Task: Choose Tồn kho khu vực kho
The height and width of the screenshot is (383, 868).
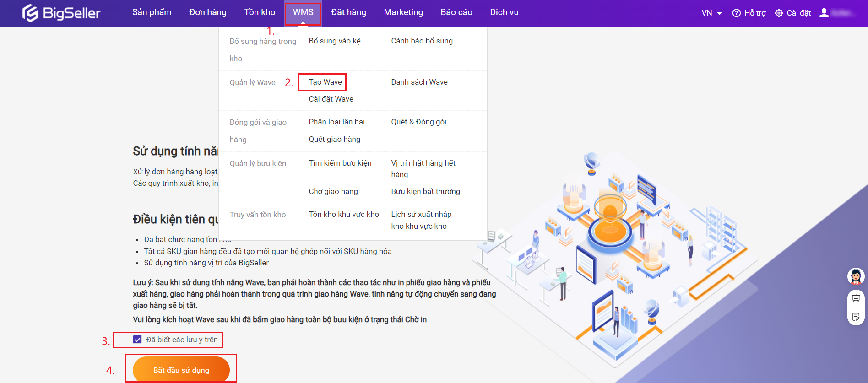Action: pyautogui.click(x=343, y=215)
